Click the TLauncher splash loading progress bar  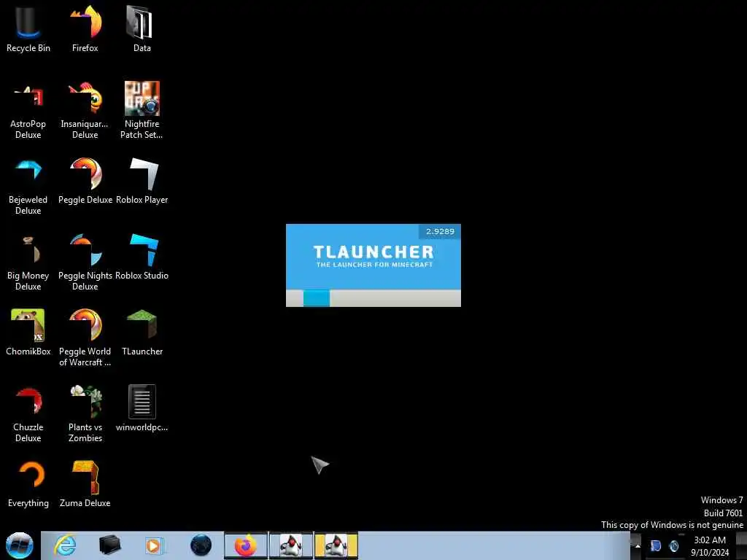click(373, 298)
